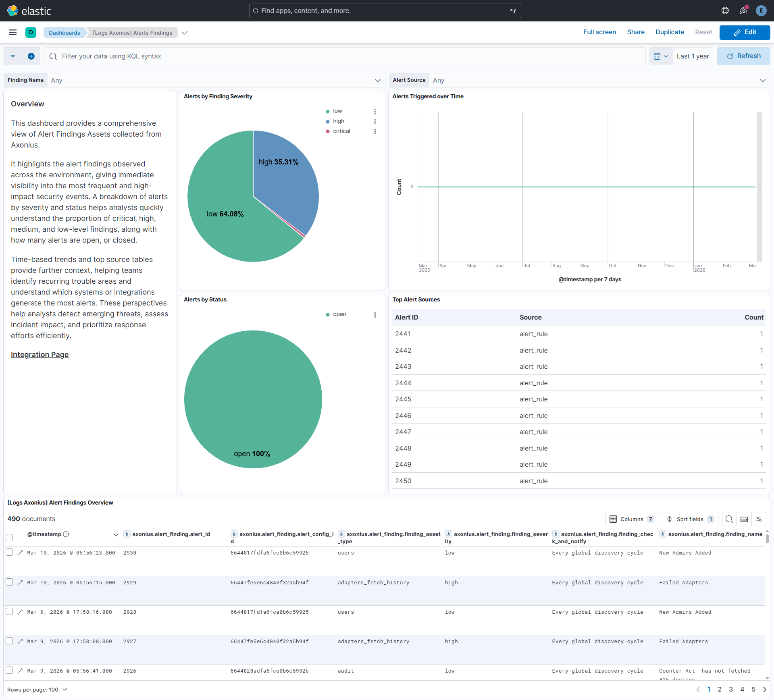This screenshot has width=774, height=700.
Task: Sort Top Alert Sources by Count header
Action: tap(753, 318)
